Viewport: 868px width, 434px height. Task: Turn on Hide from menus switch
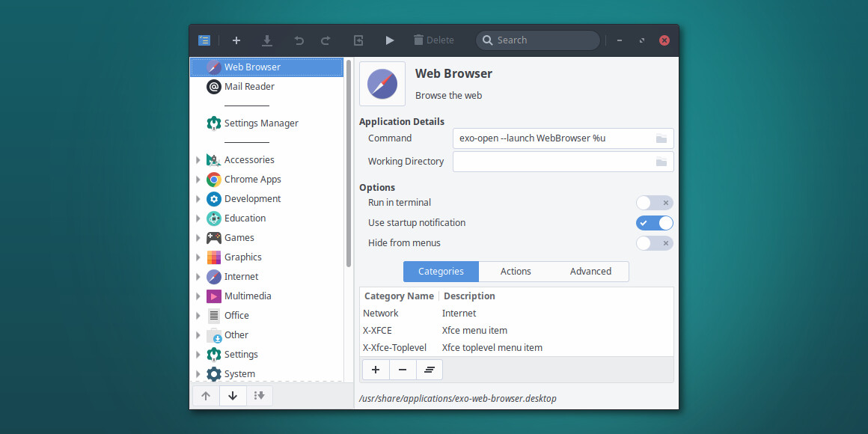(654, 243)
